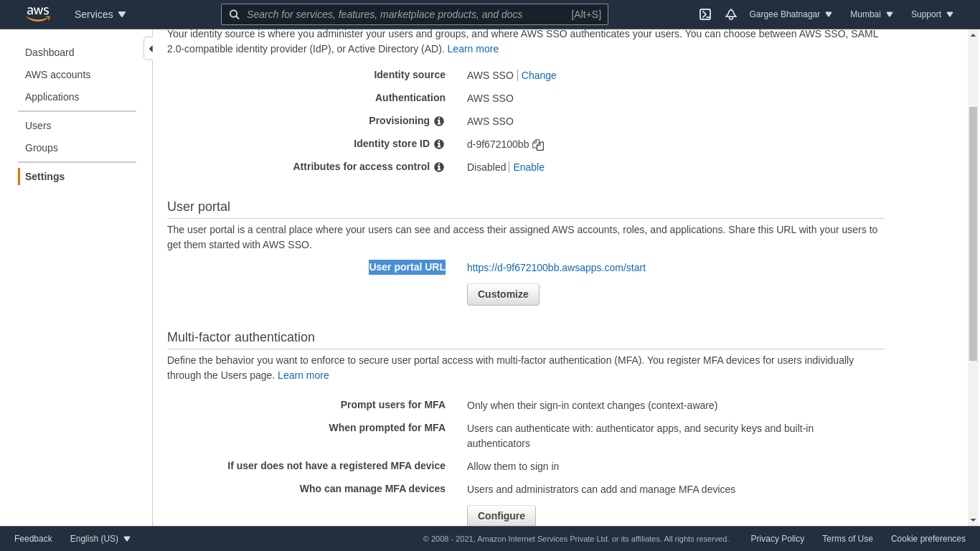
Task: Open the Mumbai region dropdown
Action: click(x=872, y=14)
